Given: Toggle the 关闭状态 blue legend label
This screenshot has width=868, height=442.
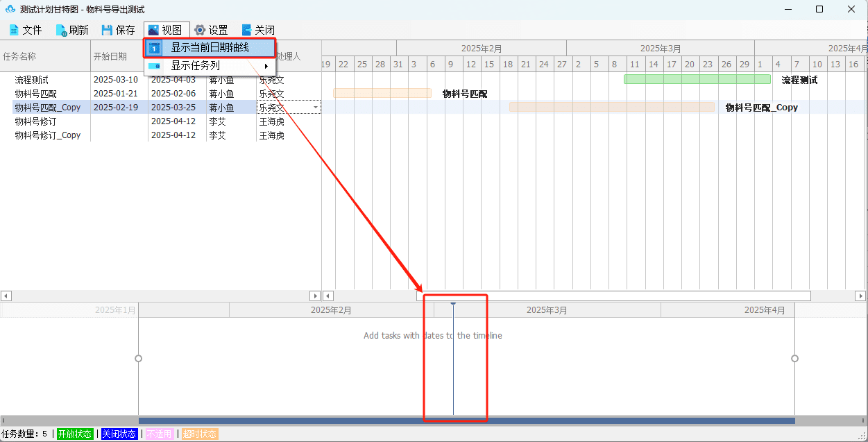Looking at the screenshot, I should pos(120,434).
